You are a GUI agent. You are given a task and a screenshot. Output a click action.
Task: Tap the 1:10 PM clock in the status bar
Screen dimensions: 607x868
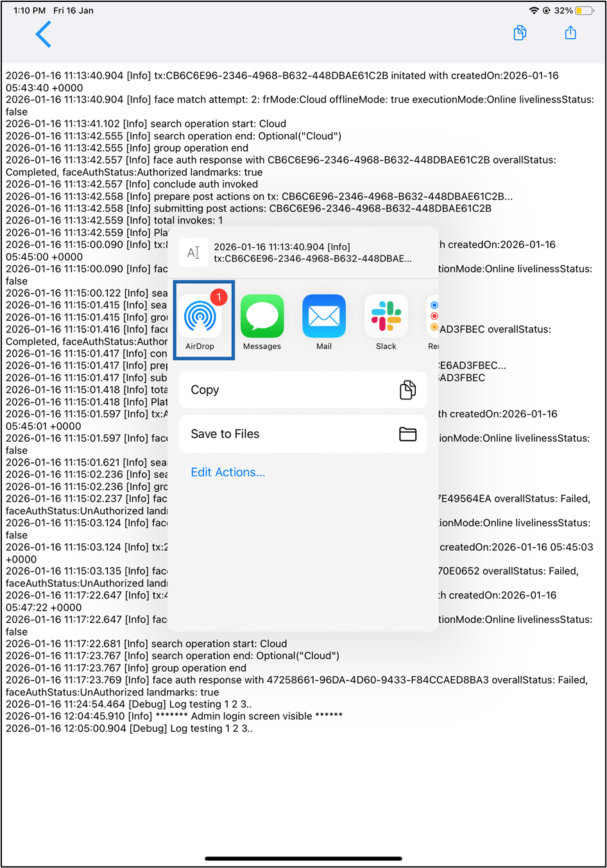tap(30, 10)
